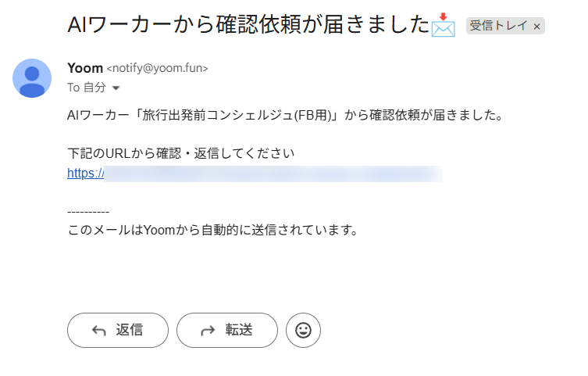The image size is (588, 376).
Task: Click the sender name Yoom
Action: (x=85, y=68)
